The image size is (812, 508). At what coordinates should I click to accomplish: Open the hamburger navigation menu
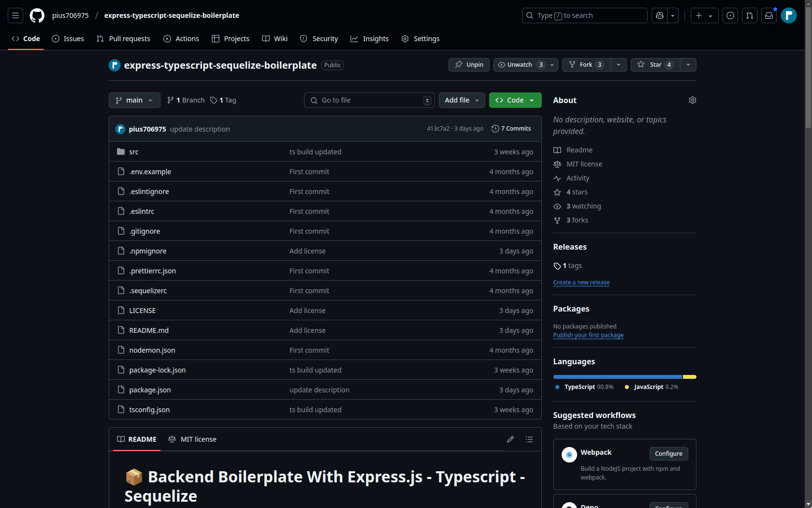click(x=15, y=15)
